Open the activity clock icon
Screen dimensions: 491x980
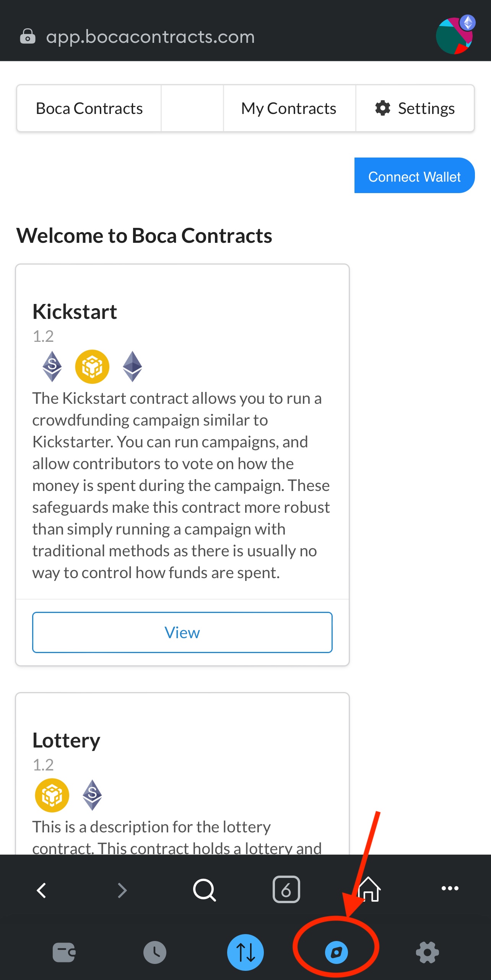click(x=155, y=952)
